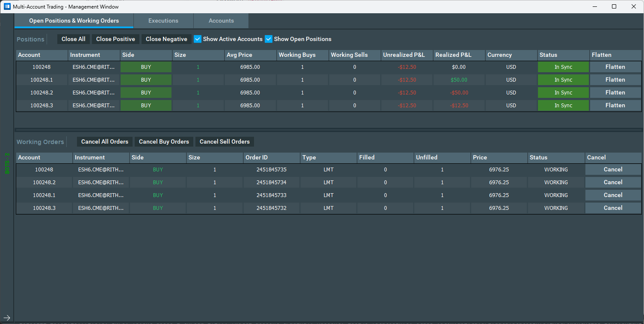Cancel working order 2451845732
This screenshot has height=324, width=644.
[x=613, y=208]
